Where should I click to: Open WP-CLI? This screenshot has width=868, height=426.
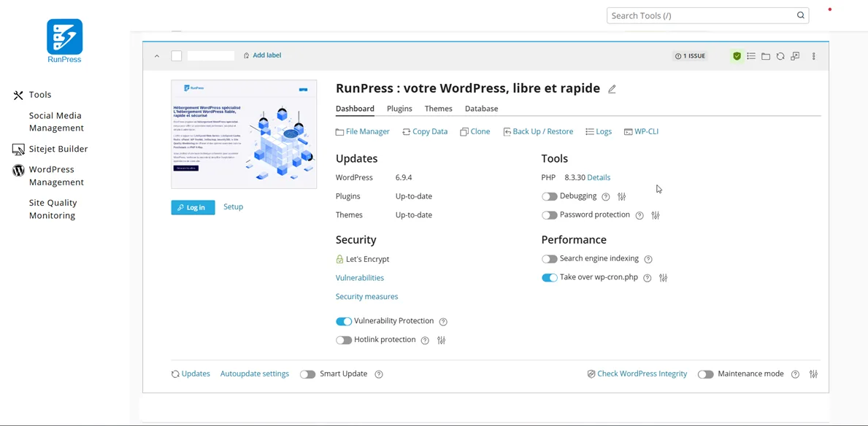641,132
